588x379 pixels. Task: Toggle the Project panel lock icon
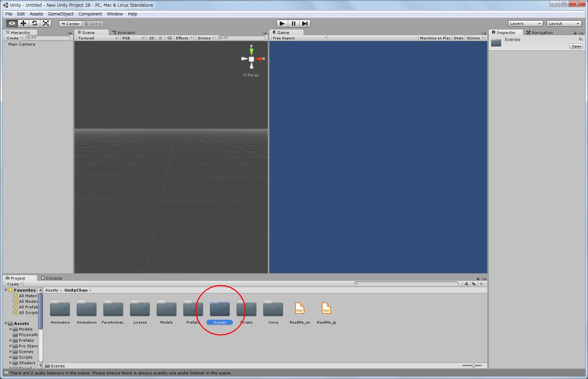pos(478,279)
